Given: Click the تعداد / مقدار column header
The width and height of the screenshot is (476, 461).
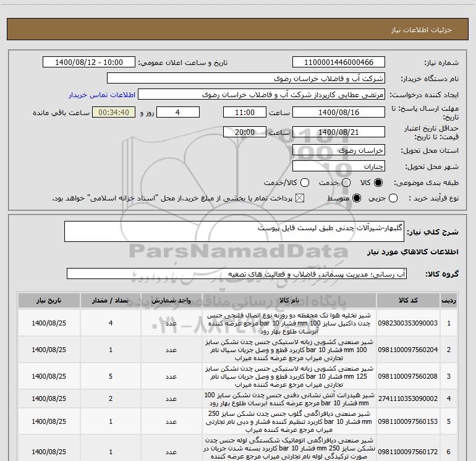Looking at the screenshot, I should [x=111, y=300].
